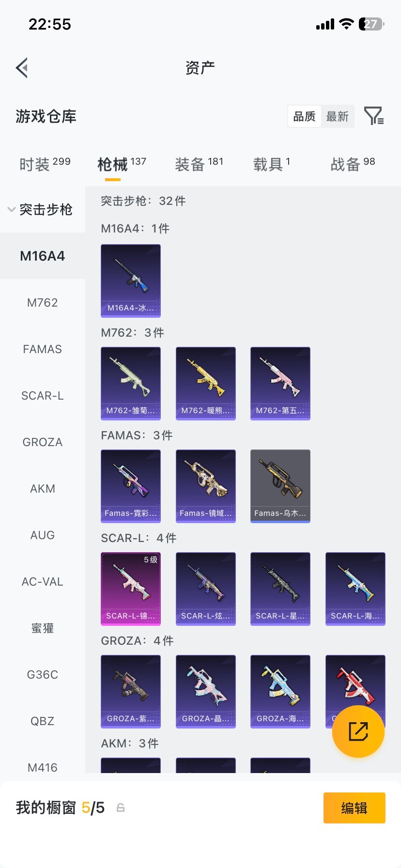Open the 战备 tab
401x868 pixels.
click(x=353, y=164)
